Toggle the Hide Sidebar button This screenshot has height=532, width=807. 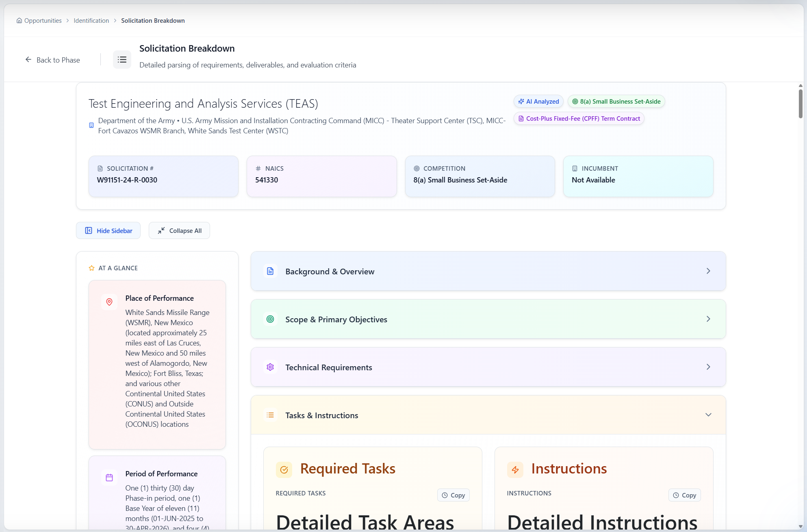pos(108,230)
